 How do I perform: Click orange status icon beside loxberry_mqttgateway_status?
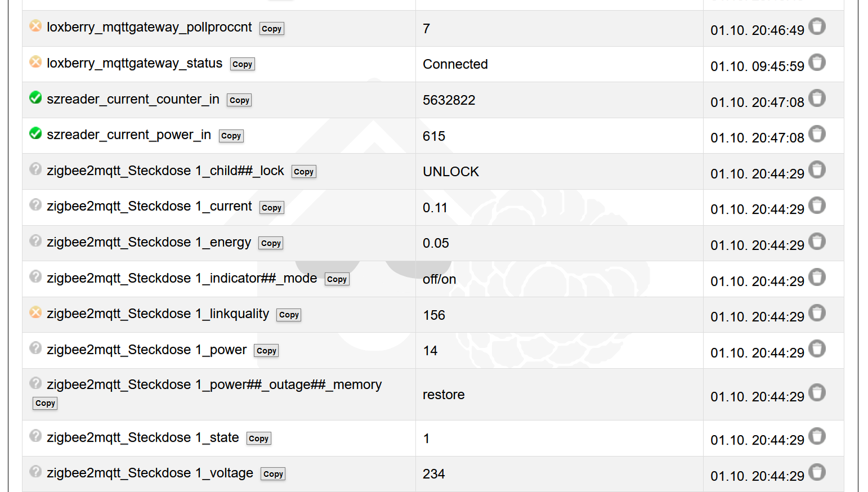pos(35,62)
